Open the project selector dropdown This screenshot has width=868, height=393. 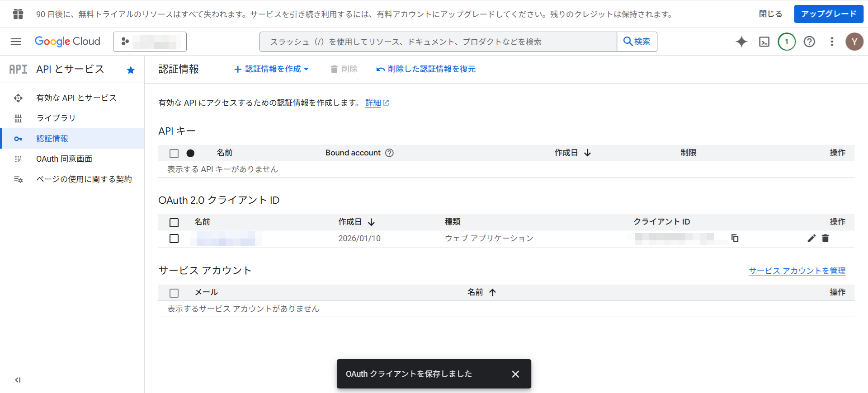(150, 42)
